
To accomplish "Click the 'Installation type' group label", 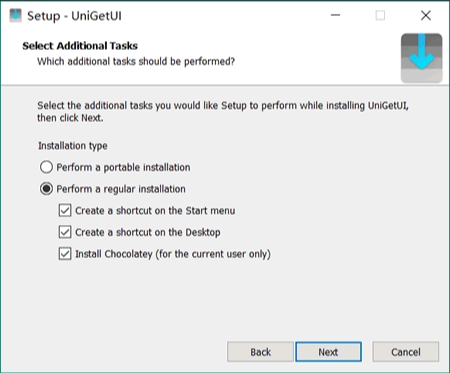I will [x=73, y=146].
